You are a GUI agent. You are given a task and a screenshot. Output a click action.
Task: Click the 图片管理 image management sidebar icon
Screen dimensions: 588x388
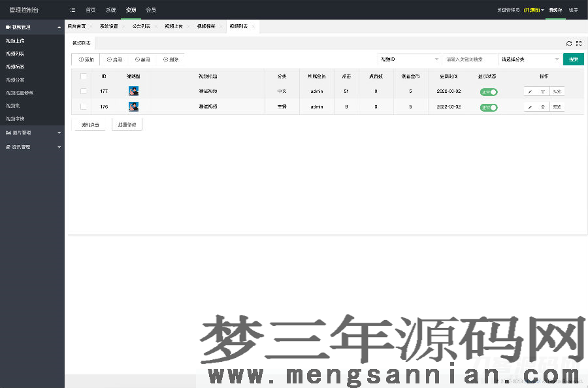point(9,133)
